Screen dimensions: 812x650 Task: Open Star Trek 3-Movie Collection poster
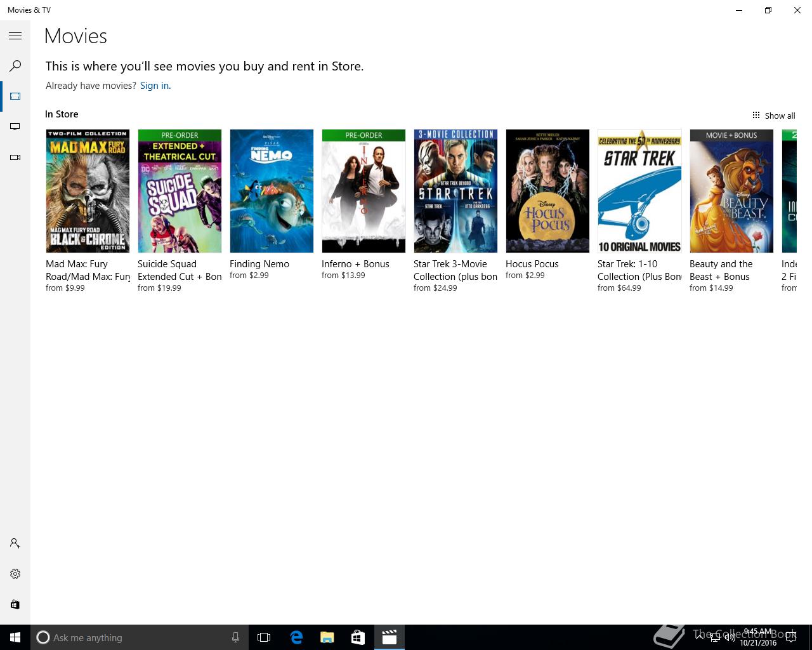tap(455, 191)
